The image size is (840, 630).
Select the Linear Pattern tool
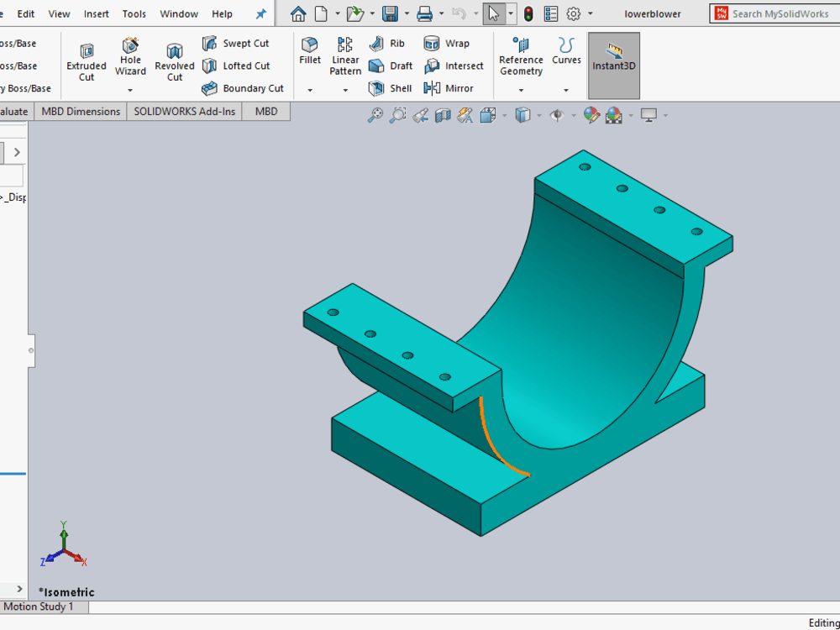345,57
